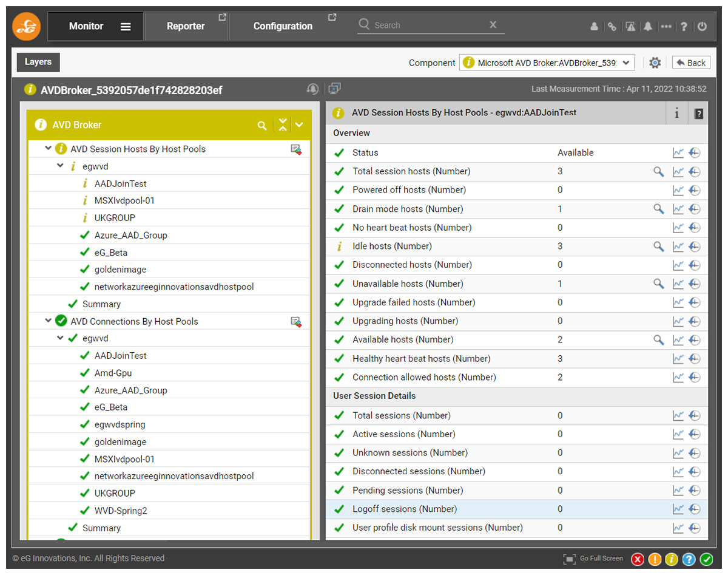Open the history clock icon for Upgrade failed hosts
Viewport: 728px width, 575px height.
pos(695,303)
